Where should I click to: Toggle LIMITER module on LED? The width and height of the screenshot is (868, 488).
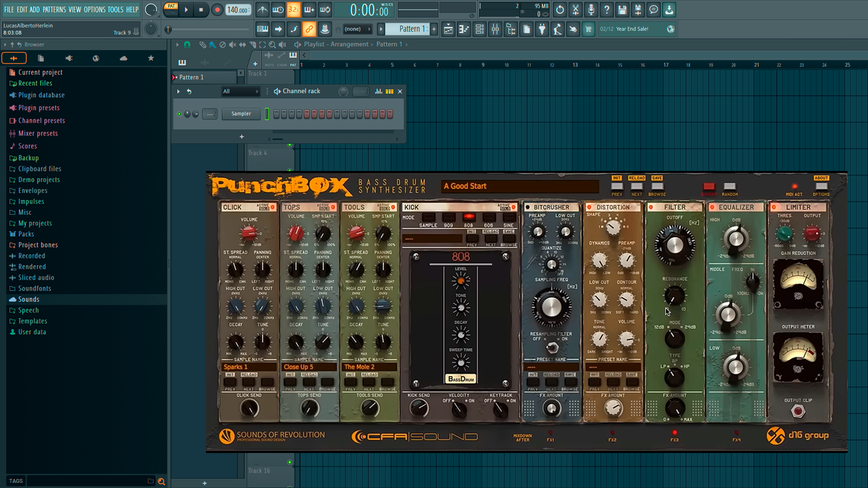pos(774,207)
